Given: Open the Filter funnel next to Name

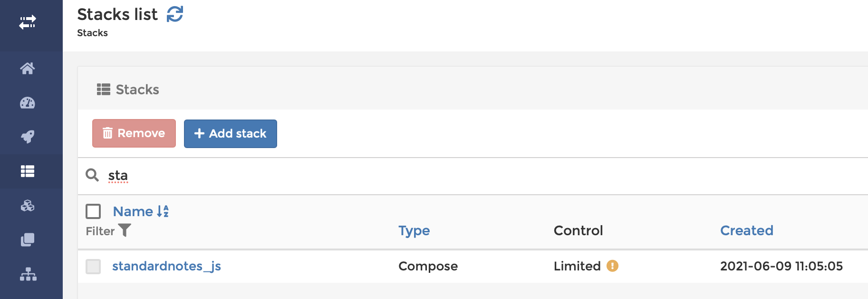Looking at the screenshot, I should (124, 231).
